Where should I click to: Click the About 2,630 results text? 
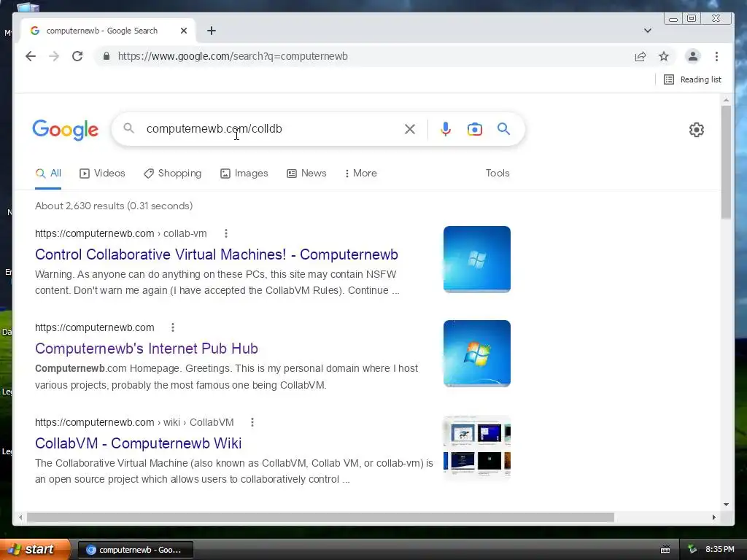(113, 206)
